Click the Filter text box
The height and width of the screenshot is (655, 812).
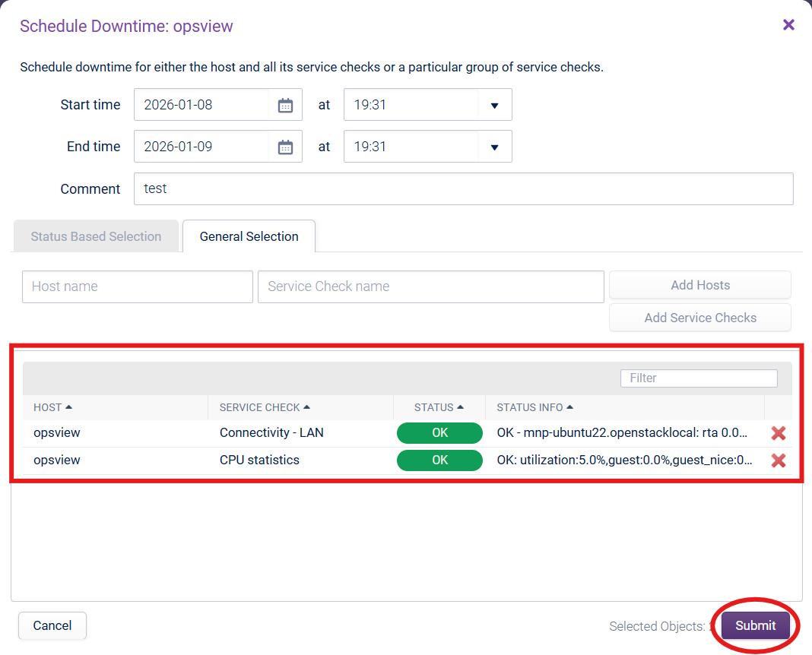(x=698, y=378)
